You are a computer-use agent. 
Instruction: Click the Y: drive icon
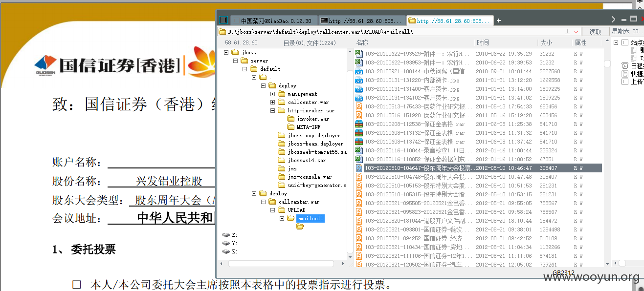(x=226, y=243)
